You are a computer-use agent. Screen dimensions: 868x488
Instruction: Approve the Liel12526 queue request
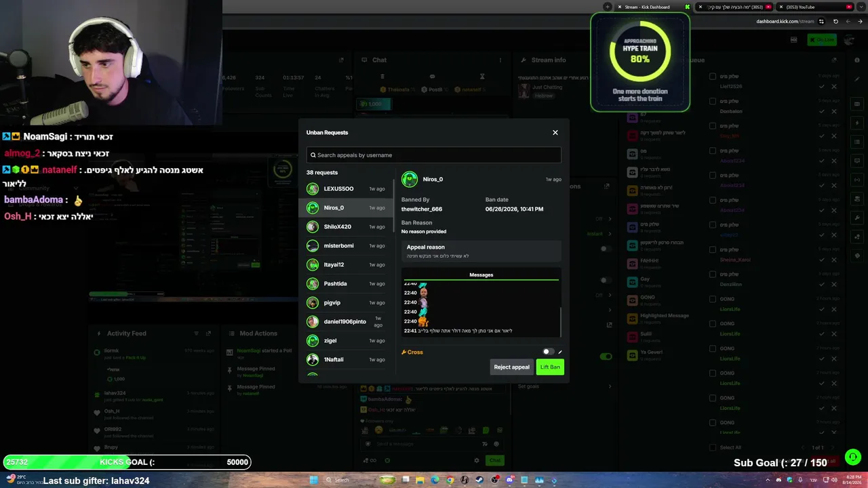point(822,87)
